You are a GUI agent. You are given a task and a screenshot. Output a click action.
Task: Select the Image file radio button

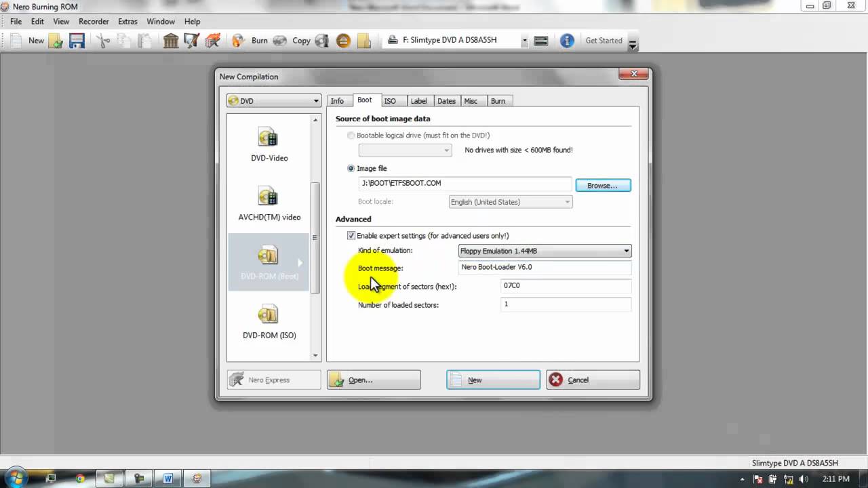pos(351,168)
